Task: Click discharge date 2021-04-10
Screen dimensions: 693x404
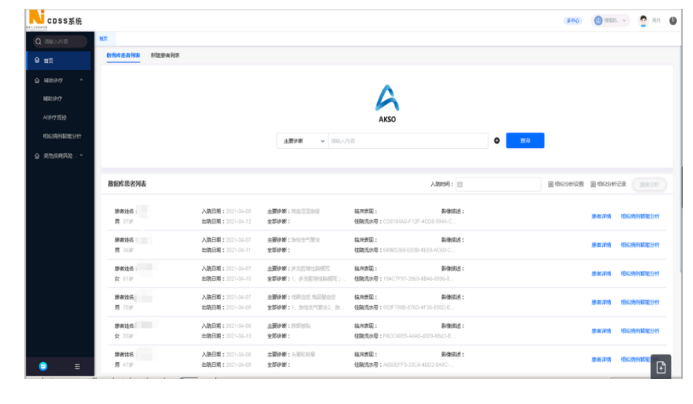Action: click(x=239, y=279)
